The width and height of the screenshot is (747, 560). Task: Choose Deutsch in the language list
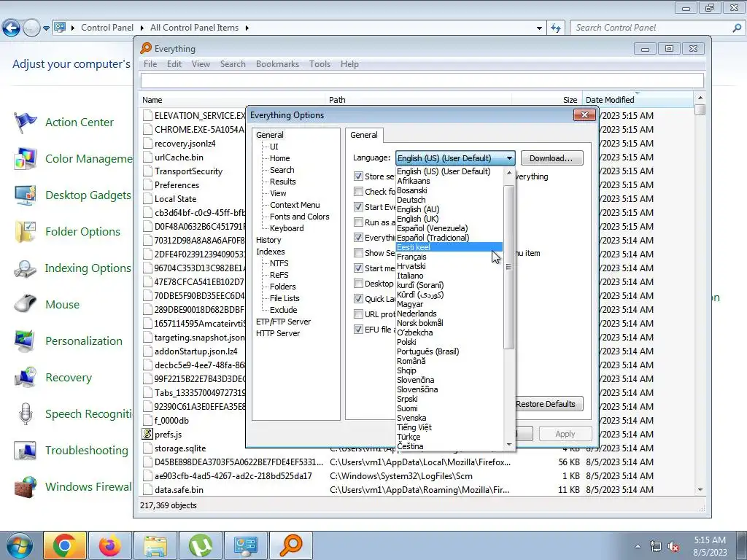[x=449, y=200]
